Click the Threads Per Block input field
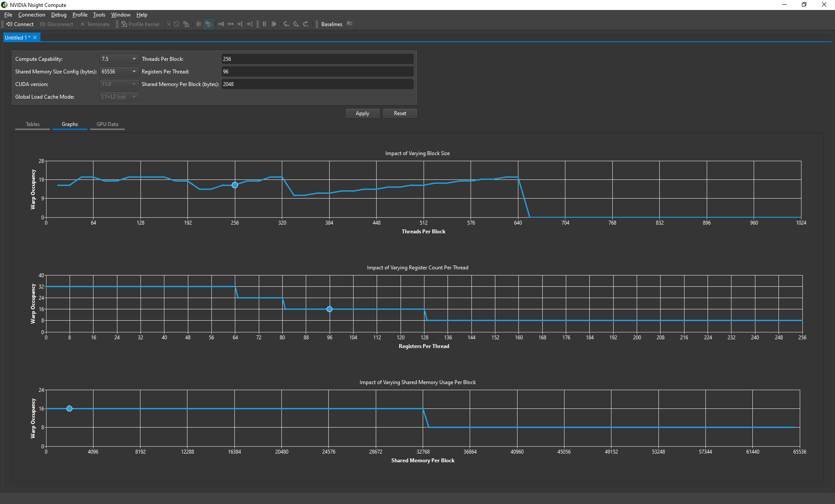This screenshot has height=504, width=835. (317, 59)
